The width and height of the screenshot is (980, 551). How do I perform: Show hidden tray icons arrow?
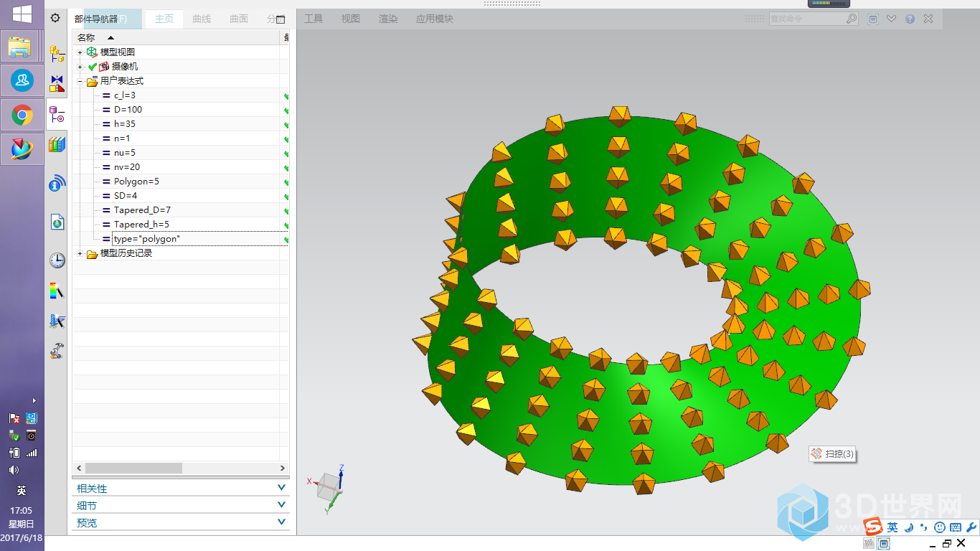pos(34,401)
